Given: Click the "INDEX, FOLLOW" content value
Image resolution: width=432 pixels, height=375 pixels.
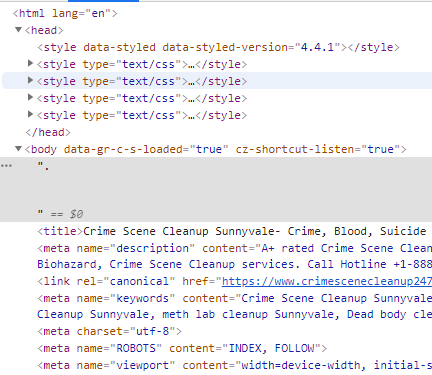Looking at the screenshot, I should click(271, 348).
